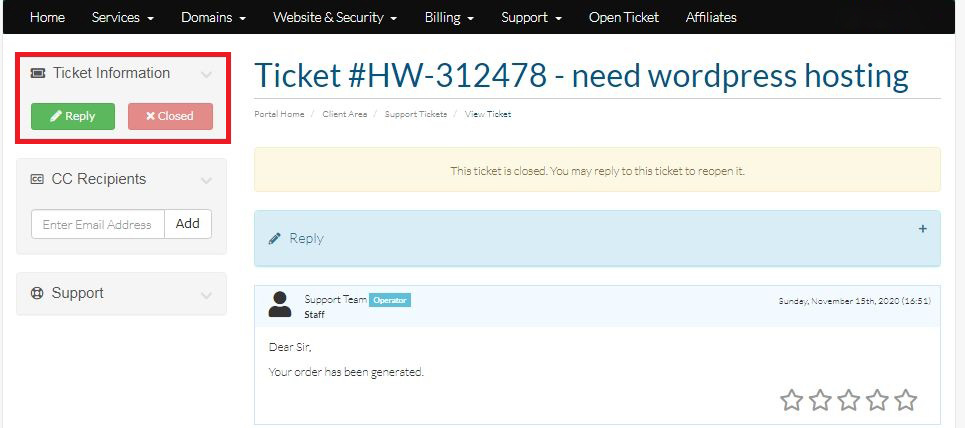Go to Open Ticket in navbar
965x428 pixels.
pyautogui.click(x=624, y=17)
